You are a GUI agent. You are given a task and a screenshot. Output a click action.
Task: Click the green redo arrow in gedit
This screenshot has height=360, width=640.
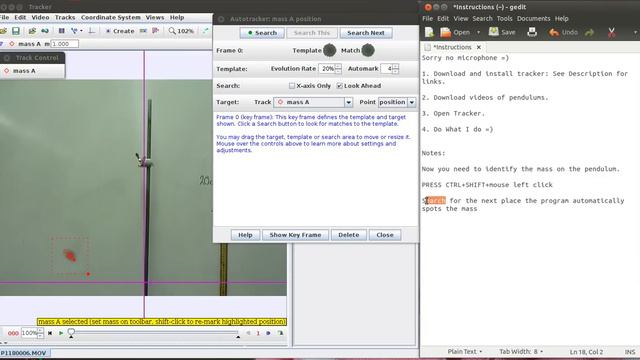[589, 32]
